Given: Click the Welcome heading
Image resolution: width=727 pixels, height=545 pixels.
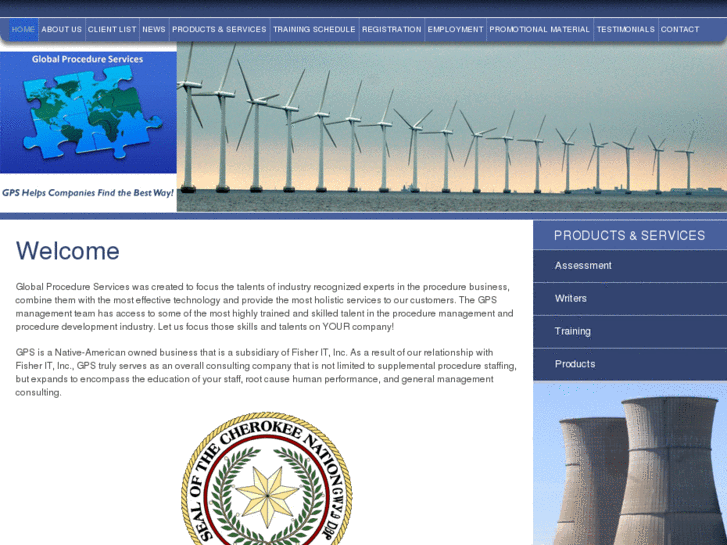Looking at the screenshot, I should pos(68,251).
